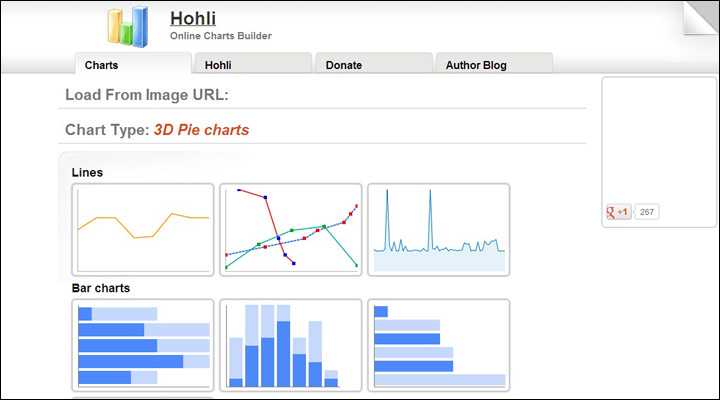Image resolution: width=720 pixels, height=400 pixels.
Task: Select the blue sparkline area chart
Action: (439, 230)
